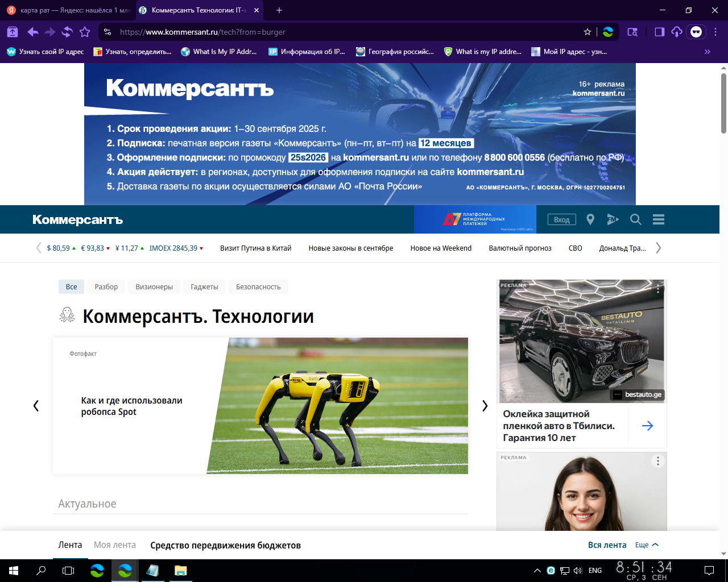Viewport: 728px width, 582px height.
Task: Open the СВО ticker link
Action: [576, 248]
